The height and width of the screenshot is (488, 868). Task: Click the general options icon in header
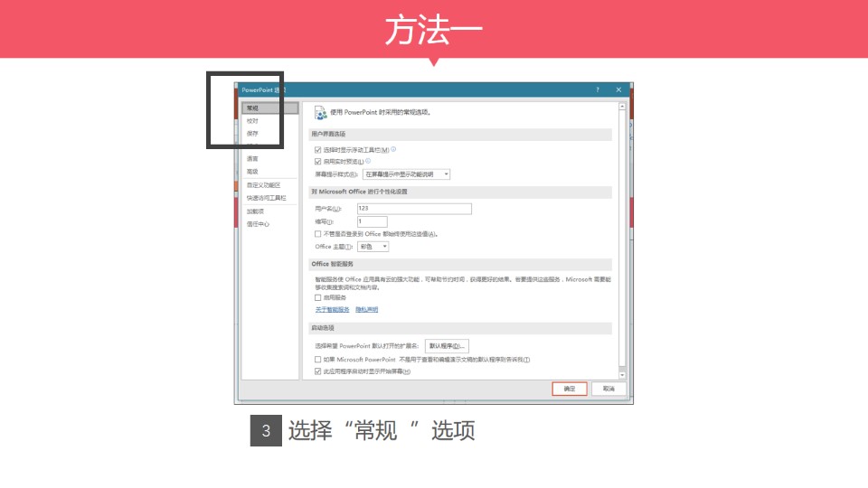pyautogui.click(x=320, y=113)
